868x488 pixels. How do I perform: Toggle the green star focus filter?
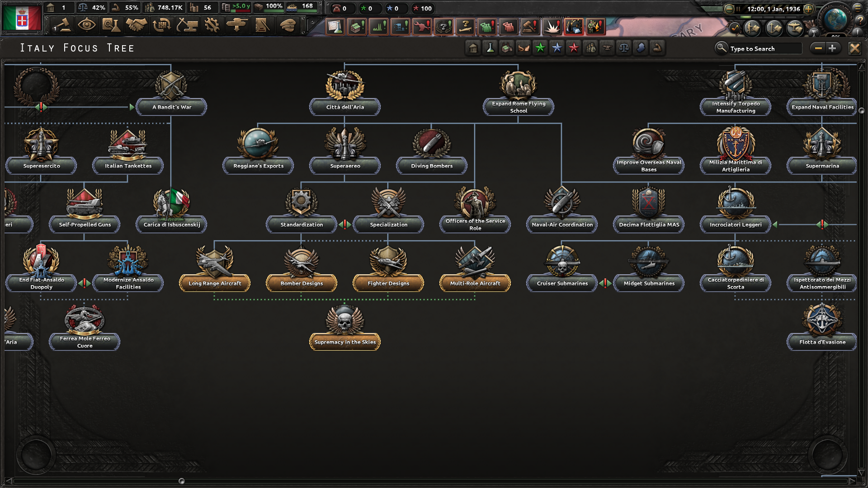click(x=540, y=48)
